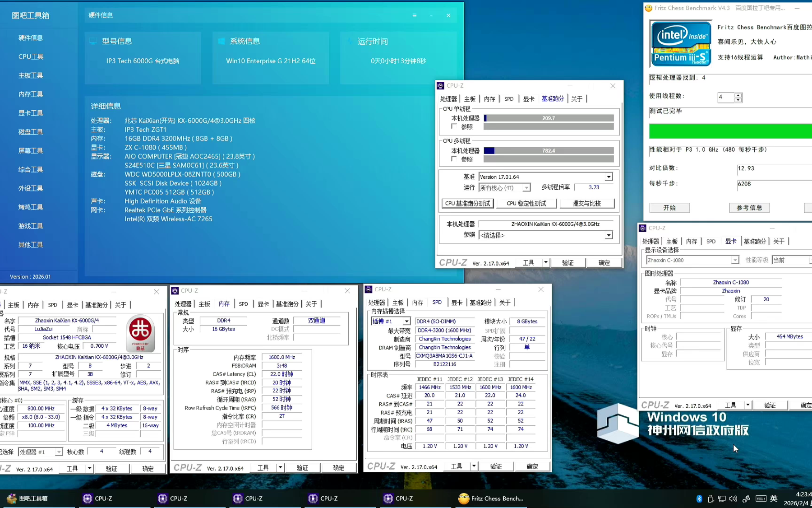Increase thread count with the 使用线程数 spinner
This screenshot has width=812, height=508.
tap(738, 95)
